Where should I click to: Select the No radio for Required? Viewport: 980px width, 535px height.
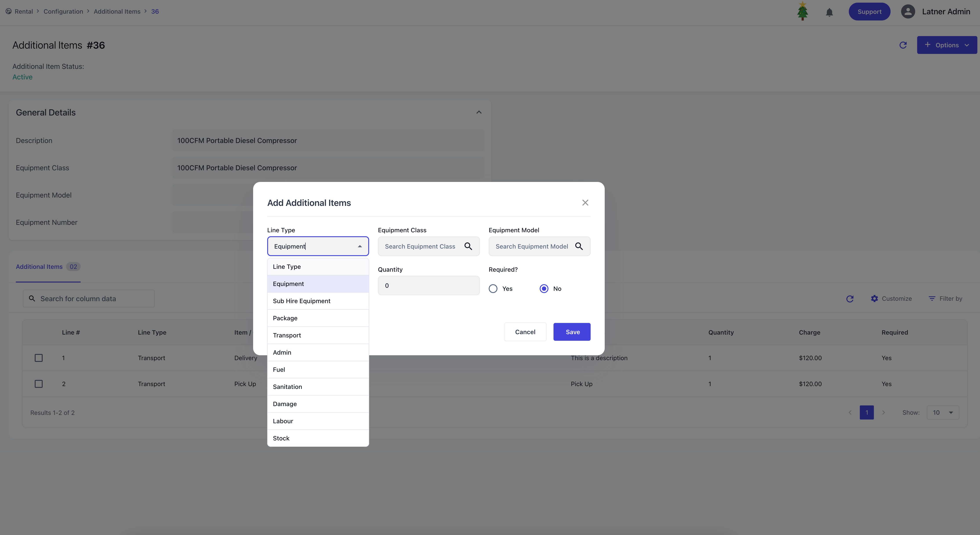click(544, 289)
